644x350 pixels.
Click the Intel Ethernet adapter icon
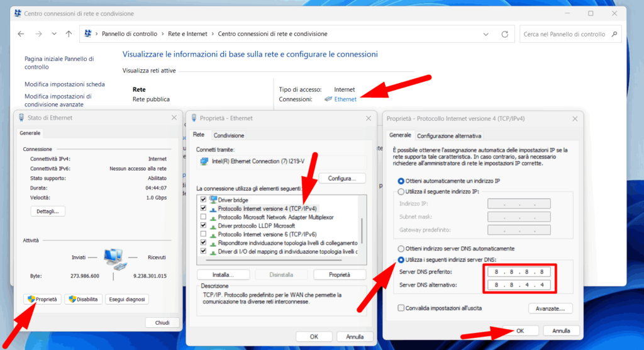(x=204, y=161)
